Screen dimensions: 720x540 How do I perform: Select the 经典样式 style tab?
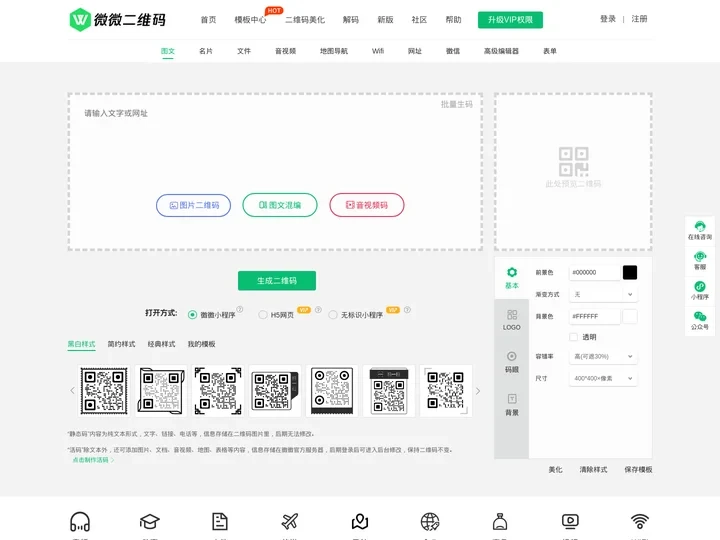coord(161,344)
